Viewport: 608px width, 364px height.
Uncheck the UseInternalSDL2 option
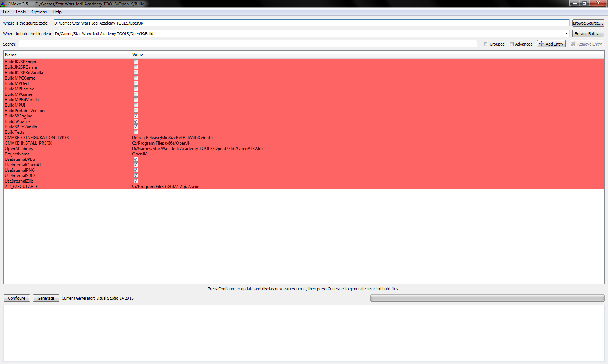point(135,176)
